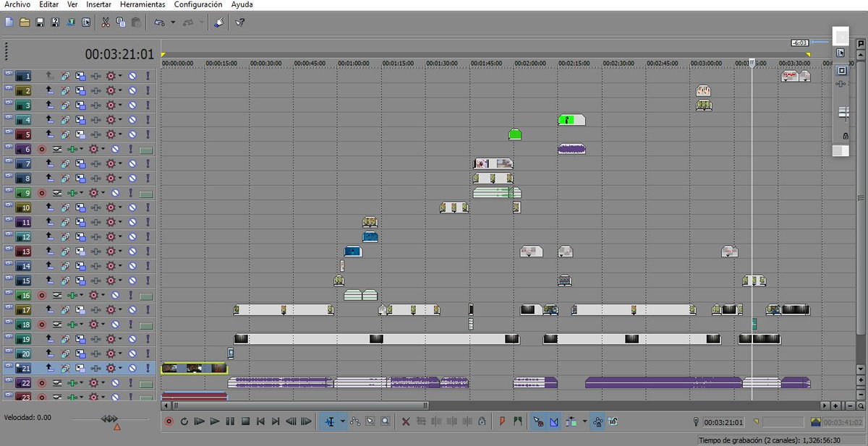Screen dimensions: 868x446
Task: Solo track 7
Action: click(x=147, y=163)
